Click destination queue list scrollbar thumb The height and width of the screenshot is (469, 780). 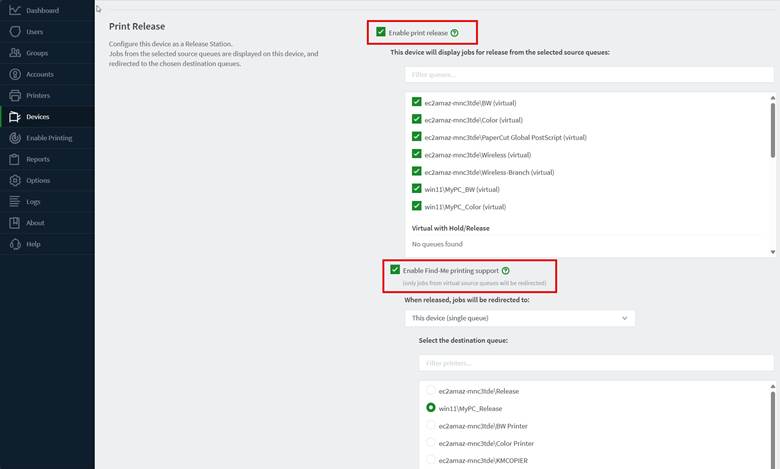(x=773, y=430)
